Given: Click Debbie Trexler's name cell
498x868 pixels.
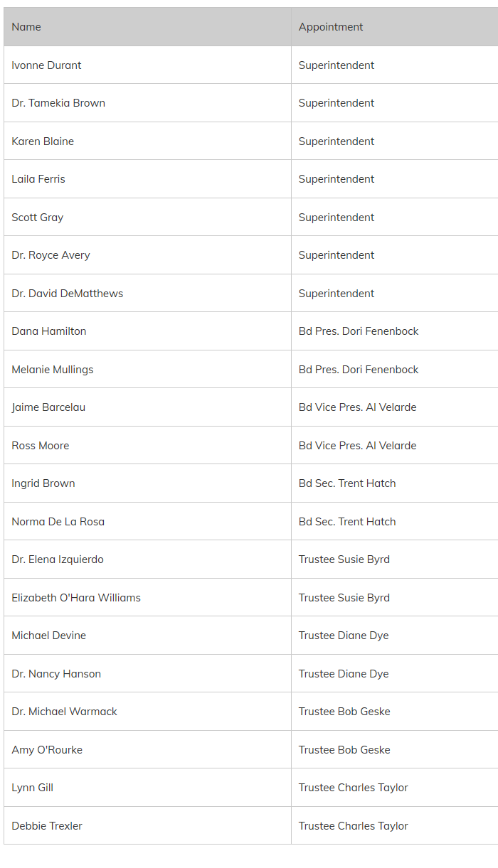Looking at the screenshot, I should [147, 826].
